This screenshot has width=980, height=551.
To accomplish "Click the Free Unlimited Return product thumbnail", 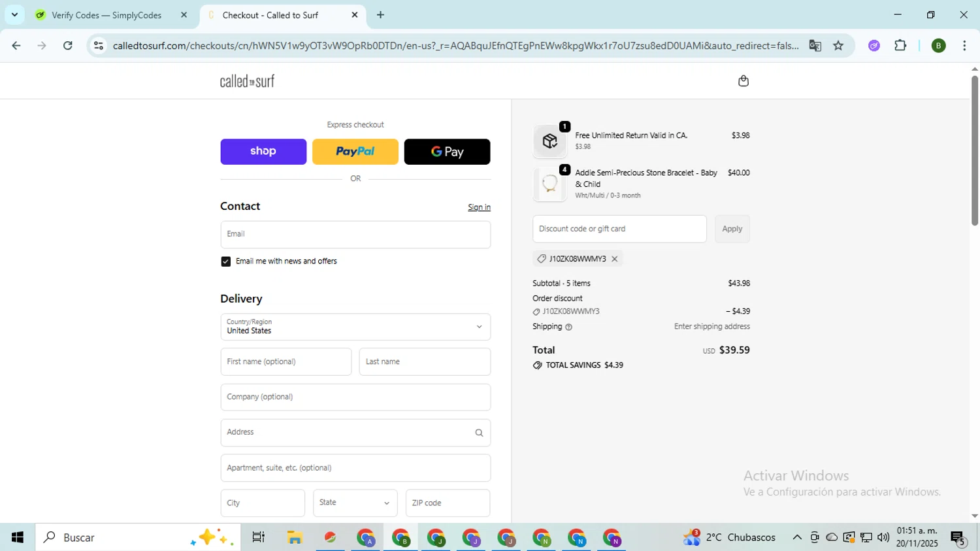I will 549,141.
